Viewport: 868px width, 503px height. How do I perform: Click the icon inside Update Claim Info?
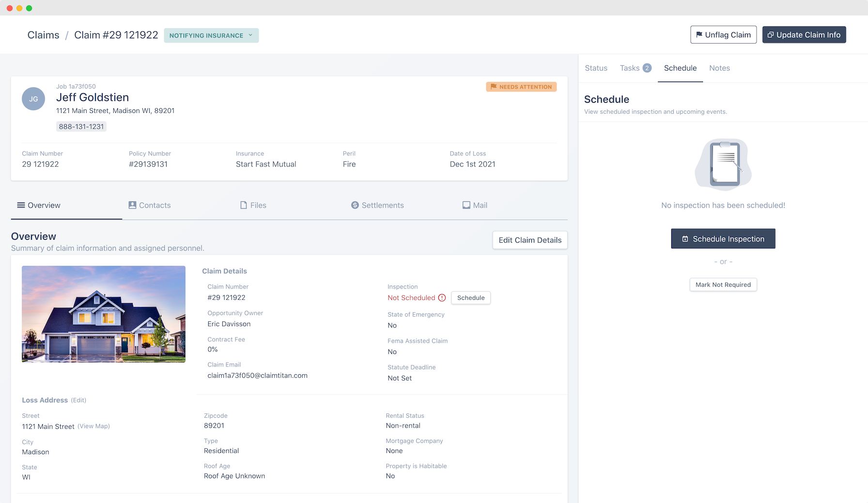(x=770, y=34)
